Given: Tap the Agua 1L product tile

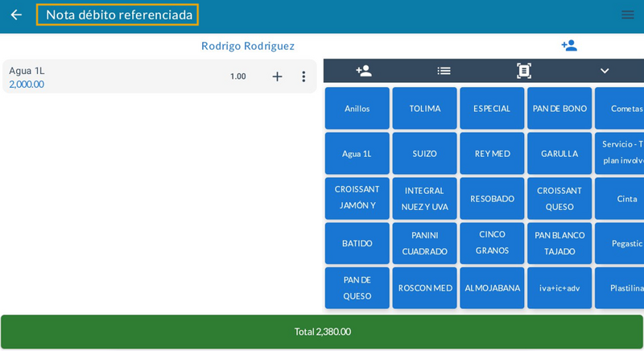Looking at the screenshot, I should click(x=357, y=154).
